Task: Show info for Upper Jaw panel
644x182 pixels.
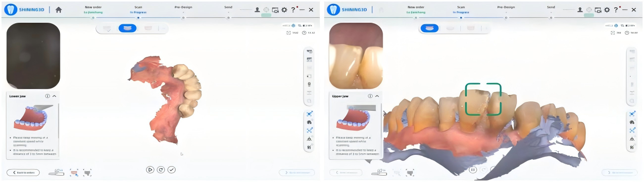Action: point(370,96)
